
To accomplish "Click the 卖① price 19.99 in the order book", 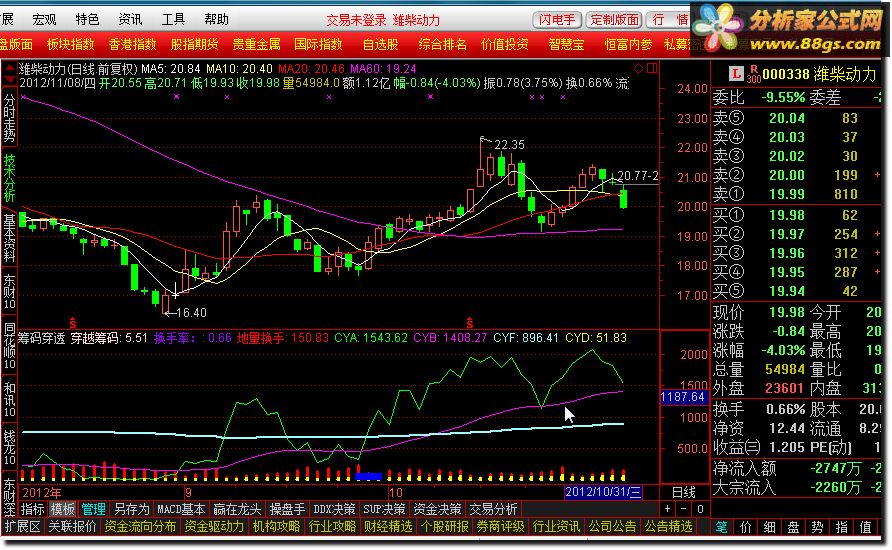I will 787,195.
